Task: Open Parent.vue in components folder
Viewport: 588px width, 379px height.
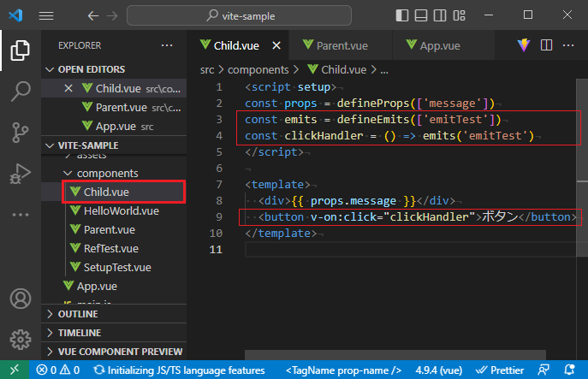Action: [x=114, y=229]
